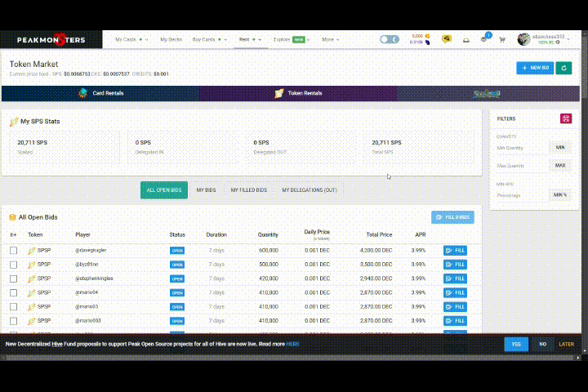Fill the @stephenkinglee 420,000 bid
Viewport: 588px width, 392px height.
[455, 278]
